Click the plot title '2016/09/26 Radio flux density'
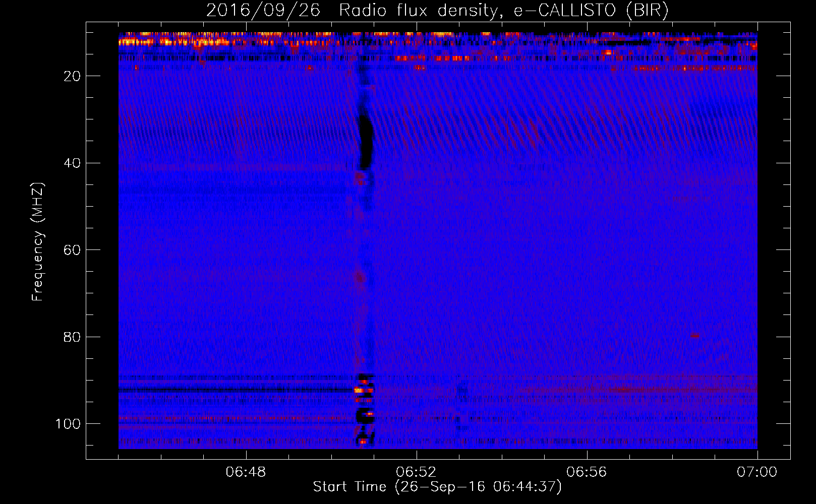 437,10
